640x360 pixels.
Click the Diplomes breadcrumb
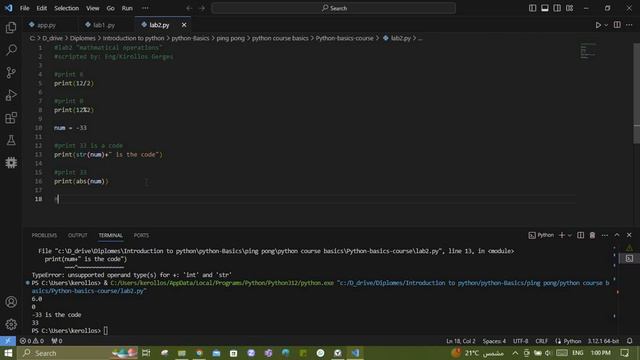tap(82, 38)
